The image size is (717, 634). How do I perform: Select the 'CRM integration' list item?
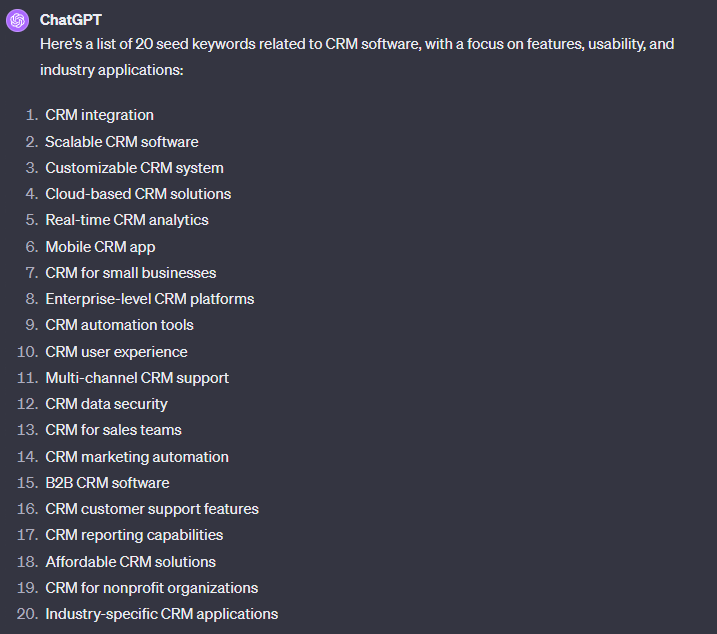[x=99, y=115]
